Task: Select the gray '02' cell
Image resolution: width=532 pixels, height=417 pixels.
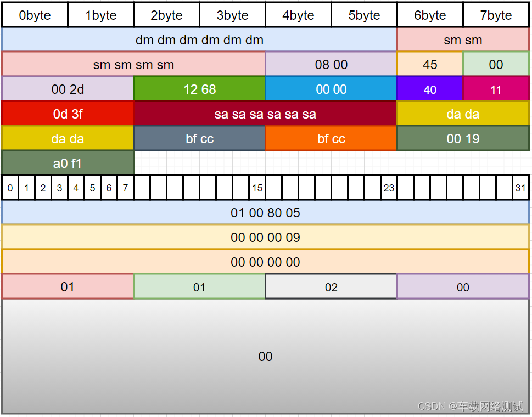Action: 331,286
